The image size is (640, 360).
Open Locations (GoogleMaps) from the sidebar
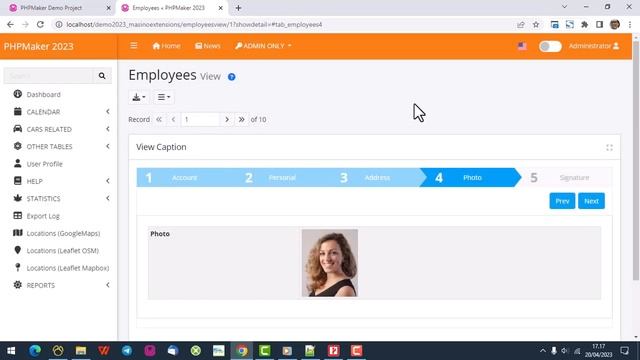(x=63, y=233)
